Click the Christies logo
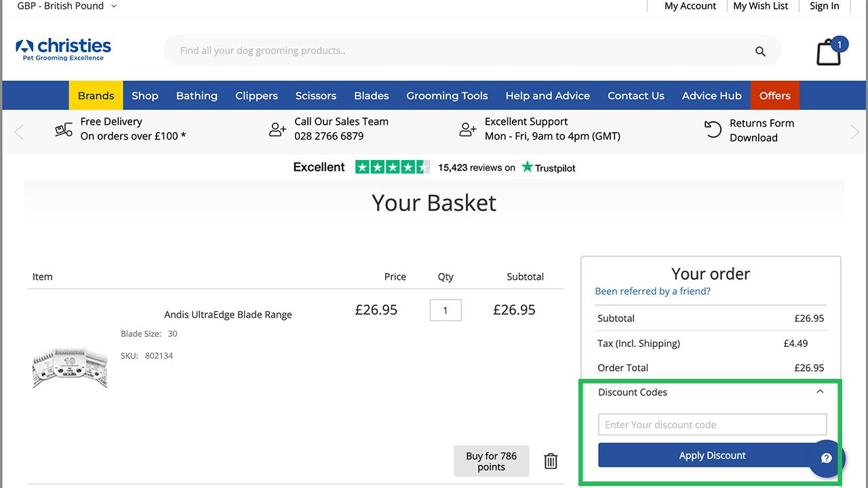The width and height of the screenshot is (868, 488). click(x=63, y=49)
